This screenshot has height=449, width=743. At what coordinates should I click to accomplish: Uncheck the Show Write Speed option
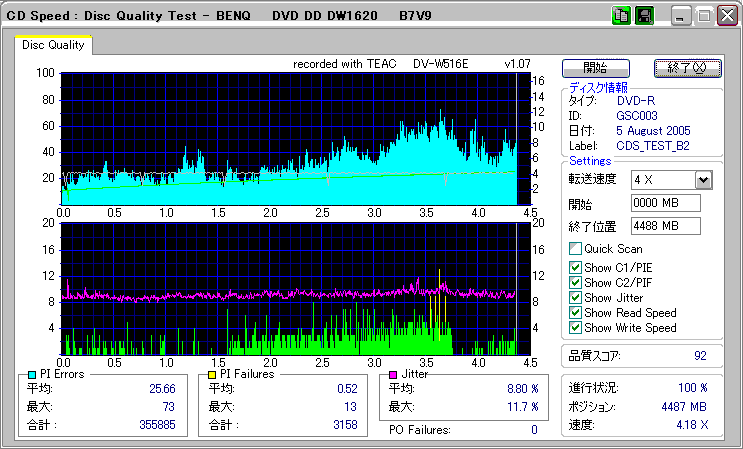[575, 327]
